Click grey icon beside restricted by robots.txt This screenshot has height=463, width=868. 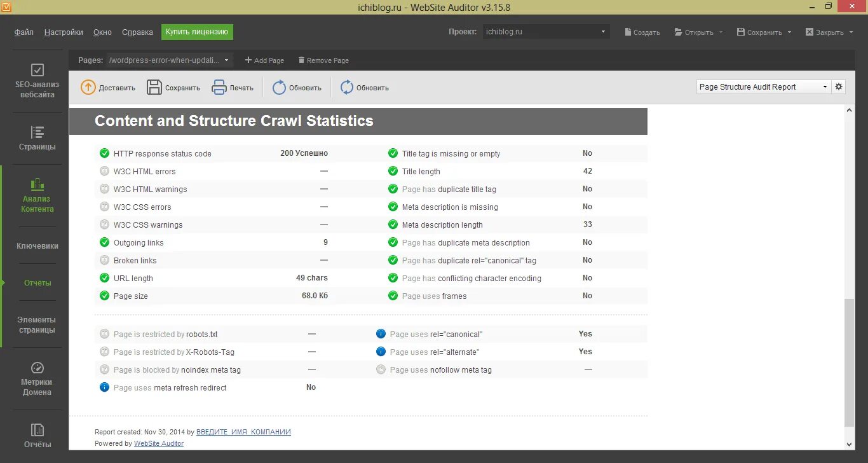coord(105,334)
